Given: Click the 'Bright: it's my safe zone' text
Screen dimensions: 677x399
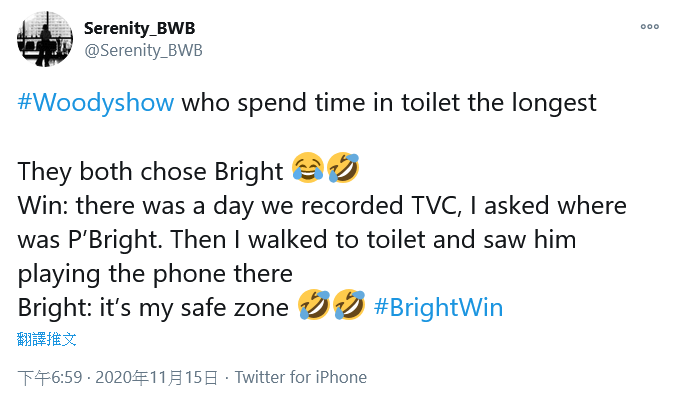Looking at the screenshot, I should pyautogui.click(x=153, y=308).
